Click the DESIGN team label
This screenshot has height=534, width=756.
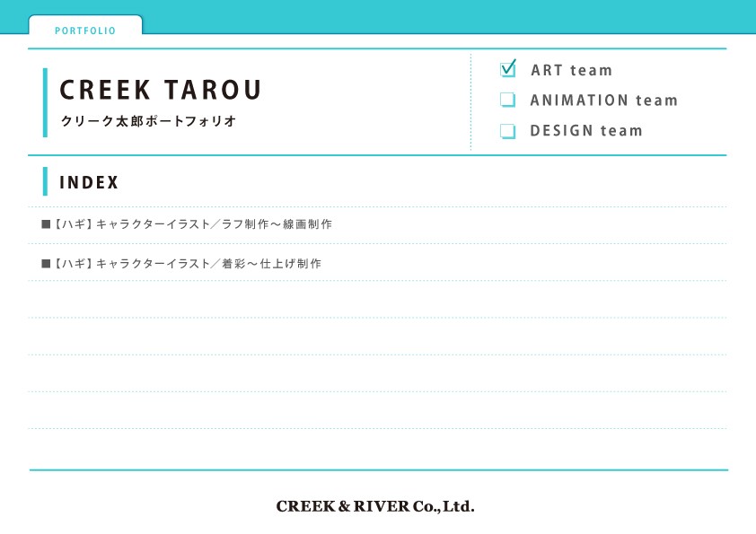click(585, 131)
